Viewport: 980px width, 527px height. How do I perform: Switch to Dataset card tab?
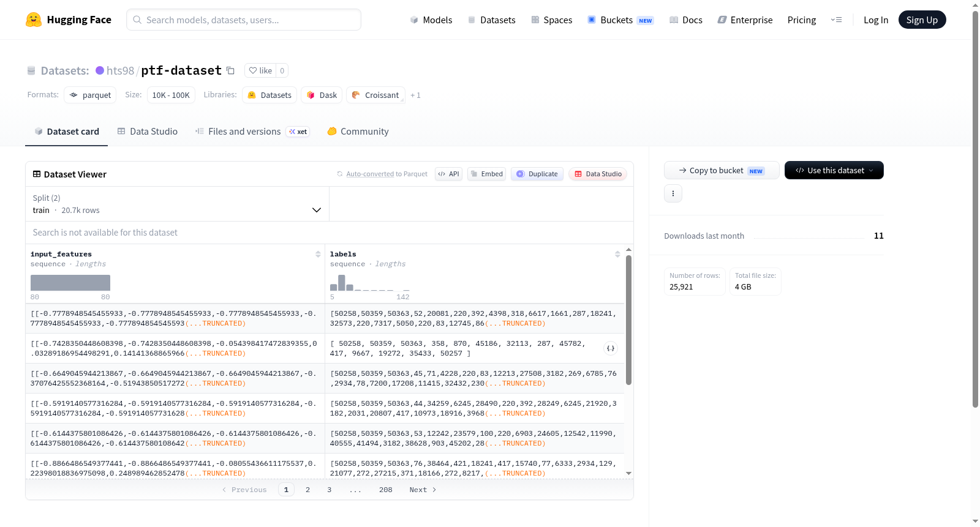66,132
